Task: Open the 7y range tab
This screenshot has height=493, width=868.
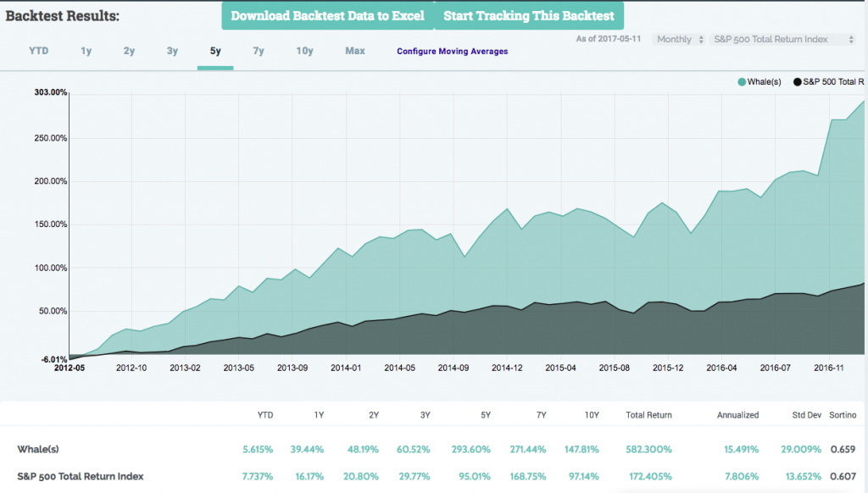Action: [259, 51]
